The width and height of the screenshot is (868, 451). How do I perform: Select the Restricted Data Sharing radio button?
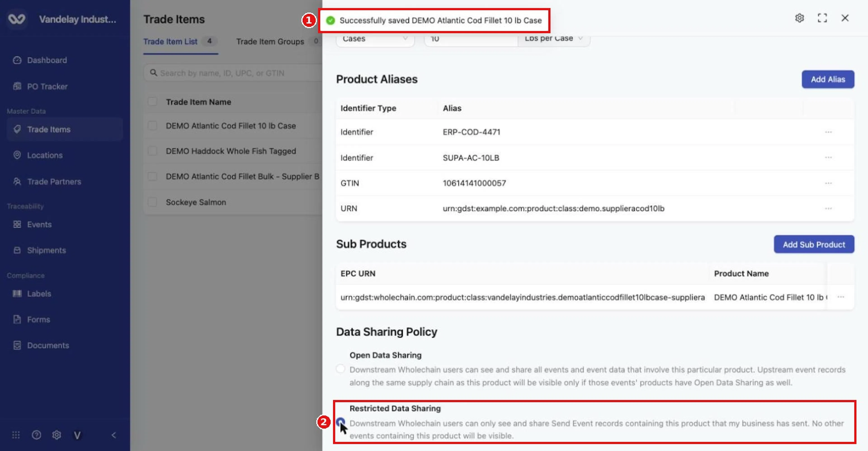(x=340, y=422)
